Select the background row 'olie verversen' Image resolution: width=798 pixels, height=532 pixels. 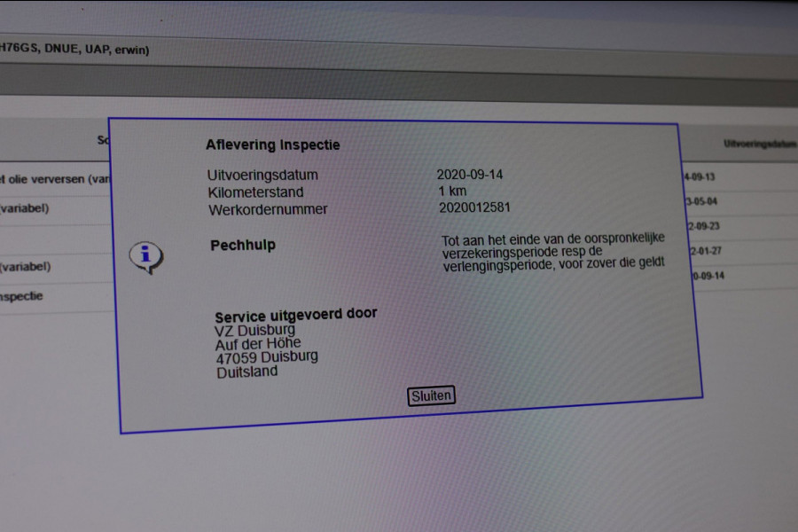tap(55, 179)
